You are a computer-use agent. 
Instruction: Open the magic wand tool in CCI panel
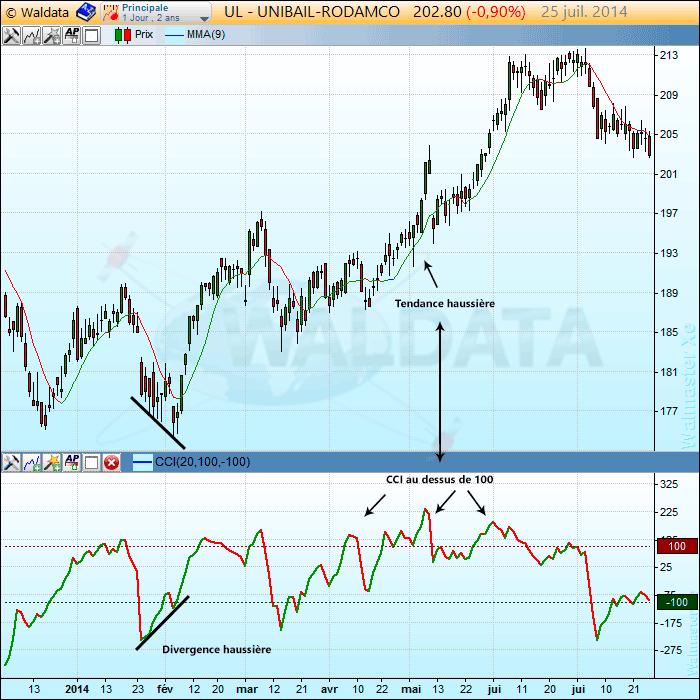tap(51, 462)
